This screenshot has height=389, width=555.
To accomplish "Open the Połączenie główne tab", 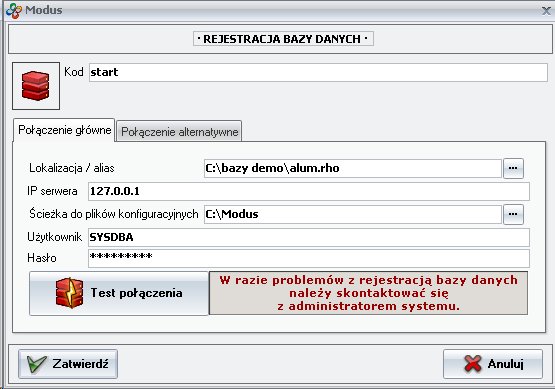I will tap(64, 130).
